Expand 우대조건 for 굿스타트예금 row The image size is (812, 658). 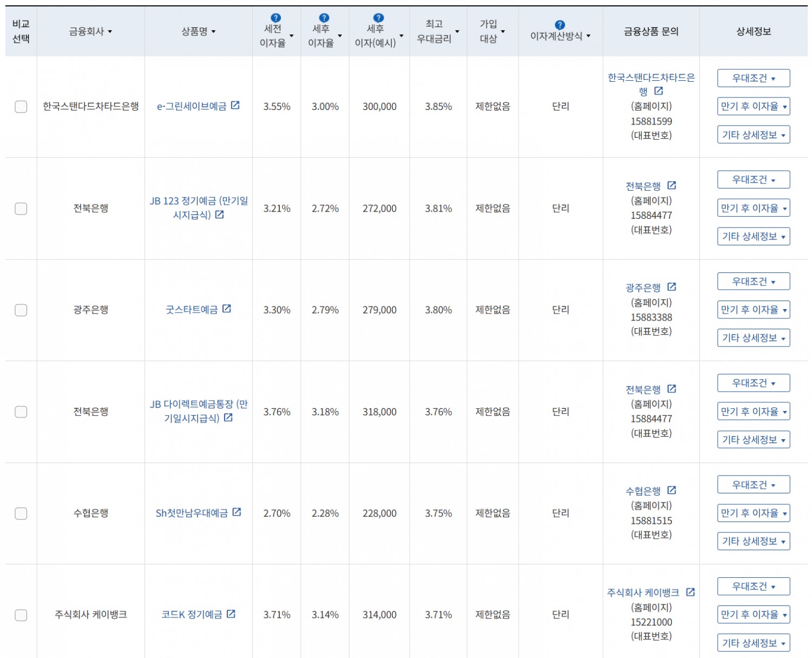pyautogui.click(x=754, y=281)
